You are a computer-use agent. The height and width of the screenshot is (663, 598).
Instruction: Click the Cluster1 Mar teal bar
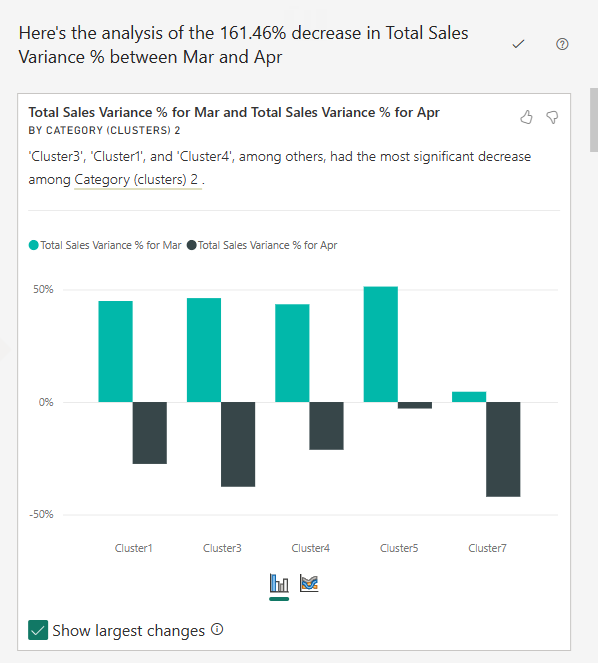coord(115,351)
